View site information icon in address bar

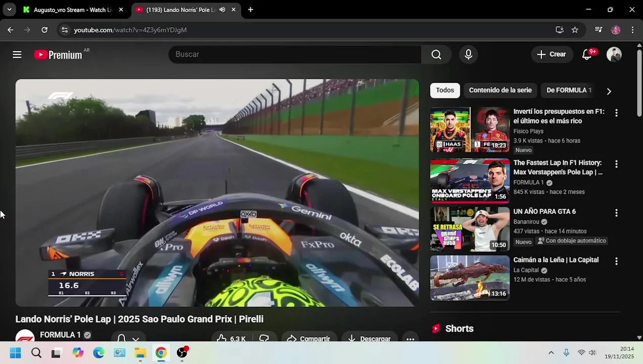click(x=65, y=30)
